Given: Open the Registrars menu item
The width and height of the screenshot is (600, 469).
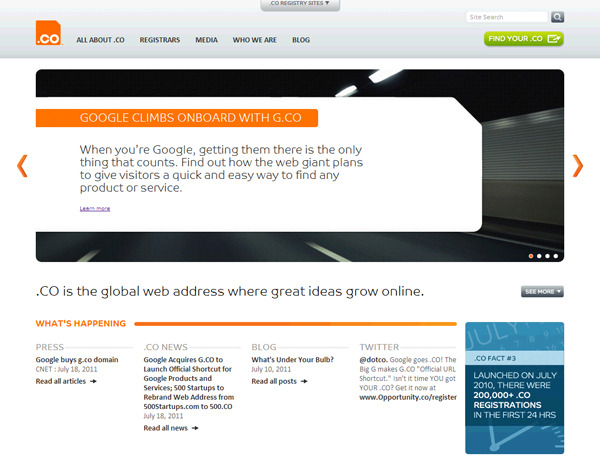Looking at the screenshot, I should tap(160, 40).
